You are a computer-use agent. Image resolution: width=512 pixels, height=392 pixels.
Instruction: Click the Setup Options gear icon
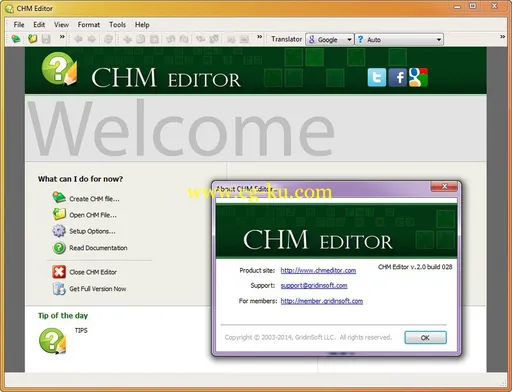(59, 231)
